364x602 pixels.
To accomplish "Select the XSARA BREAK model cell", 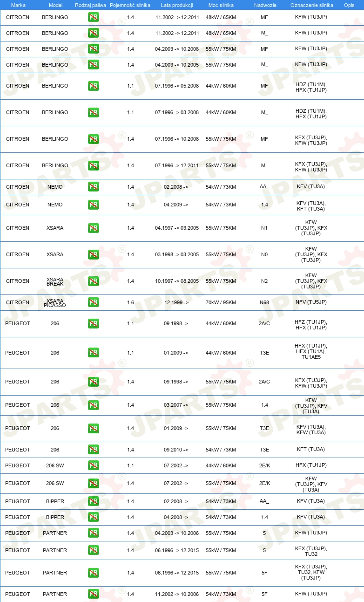I will point(55,281).
